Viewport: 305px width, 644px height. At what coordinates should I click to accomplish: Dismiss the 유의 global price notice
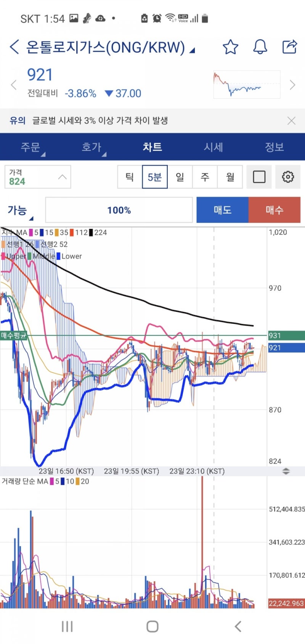tap(291, 121)
